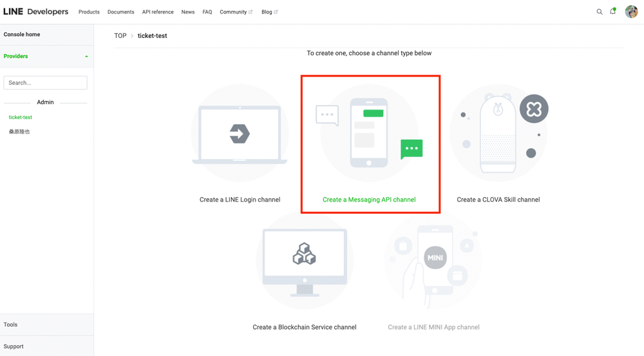This screenshot has width=644, height=356.
Task: Click the Messaging API phone illustration
Action: (369, 133)
